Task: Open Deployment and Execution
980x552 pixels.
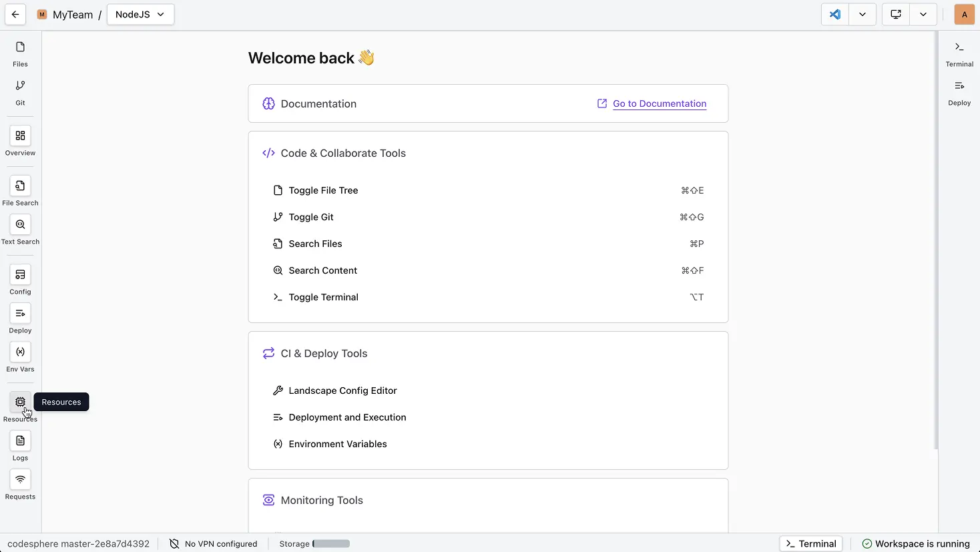Action: point(488,418)
